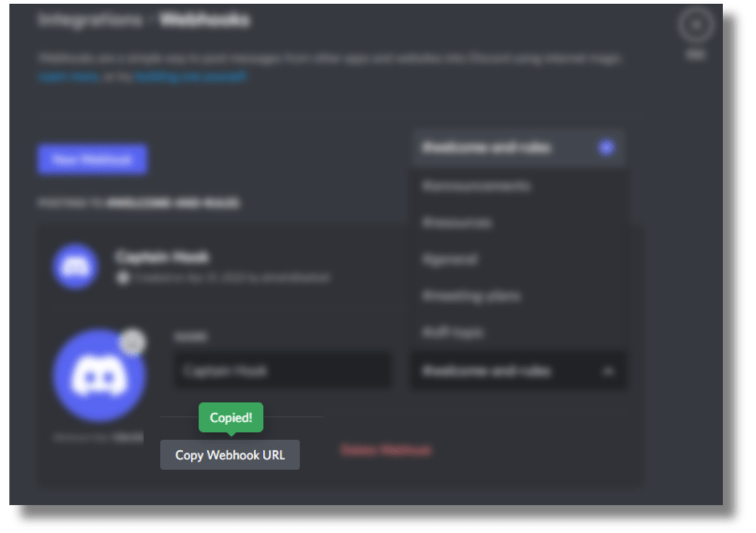Image resolution: width=756 pixels, height=533 pixels.
Task: Click the webhook Name input field
Action: tap(282, 371)
